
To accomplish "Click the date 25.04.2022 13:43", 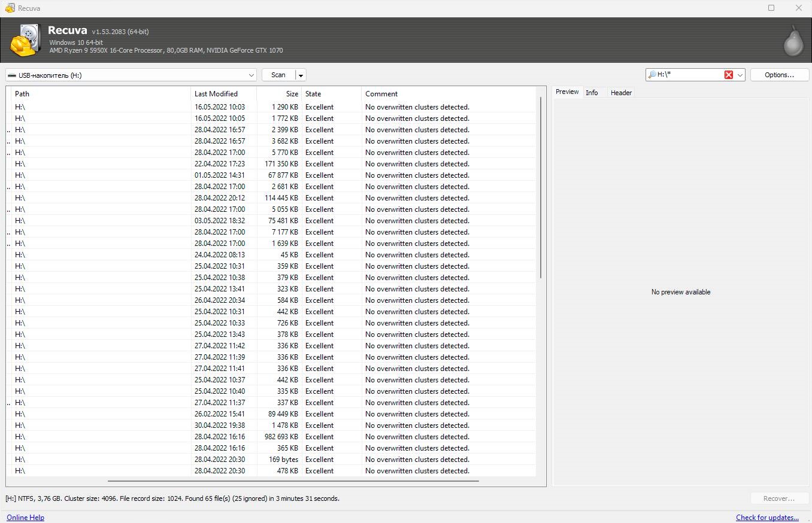I will click(x=220, y=335).
